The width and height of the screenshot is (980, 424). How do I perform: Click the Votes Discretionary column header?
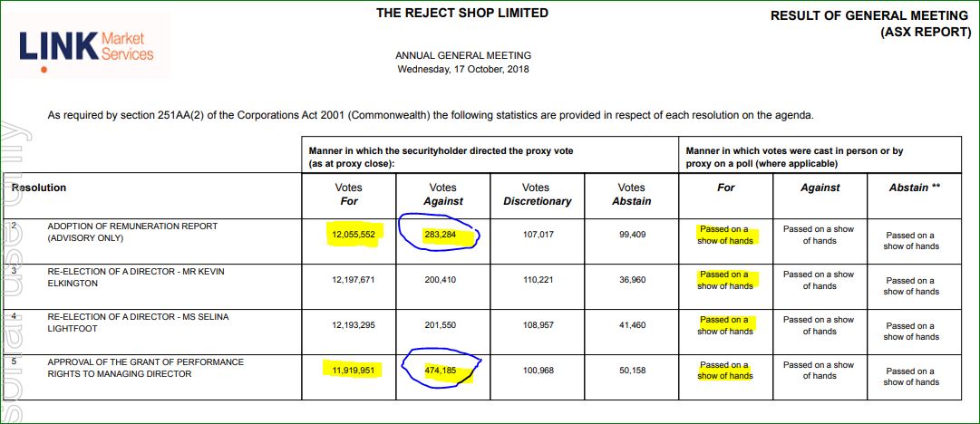coord(537,194)
